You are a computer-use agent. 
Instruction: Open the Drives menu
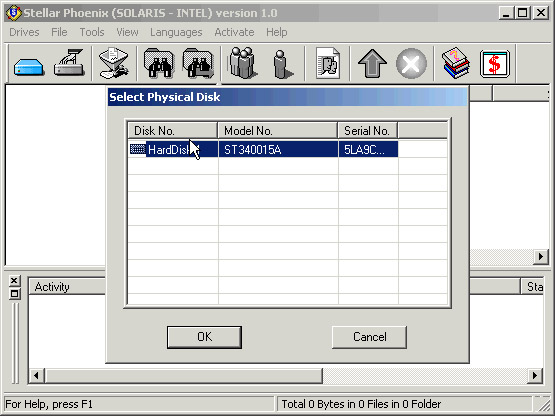[24, 32]
